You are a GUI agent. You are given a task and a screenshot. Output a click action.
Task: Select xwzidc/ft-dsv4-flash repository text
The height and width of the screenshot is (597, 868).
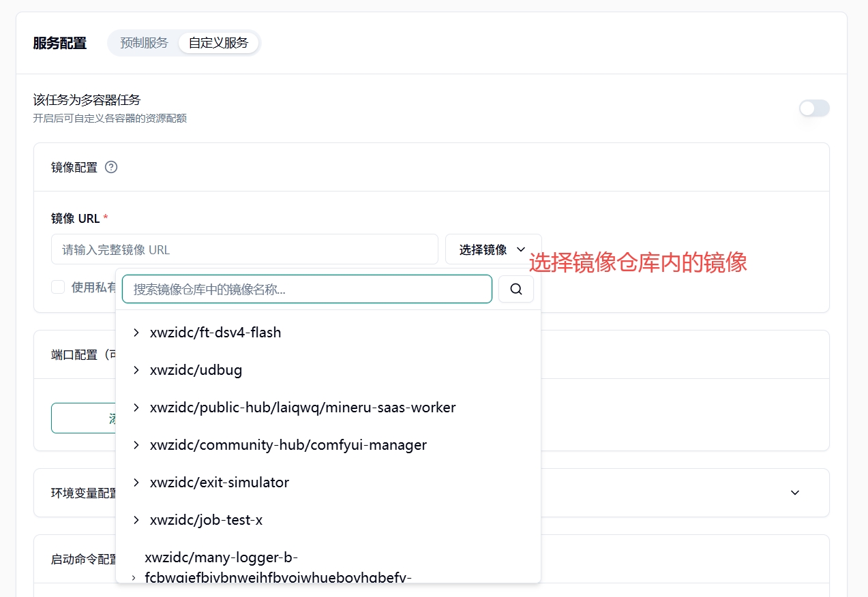pyautogui.click(x=215, y=333)
